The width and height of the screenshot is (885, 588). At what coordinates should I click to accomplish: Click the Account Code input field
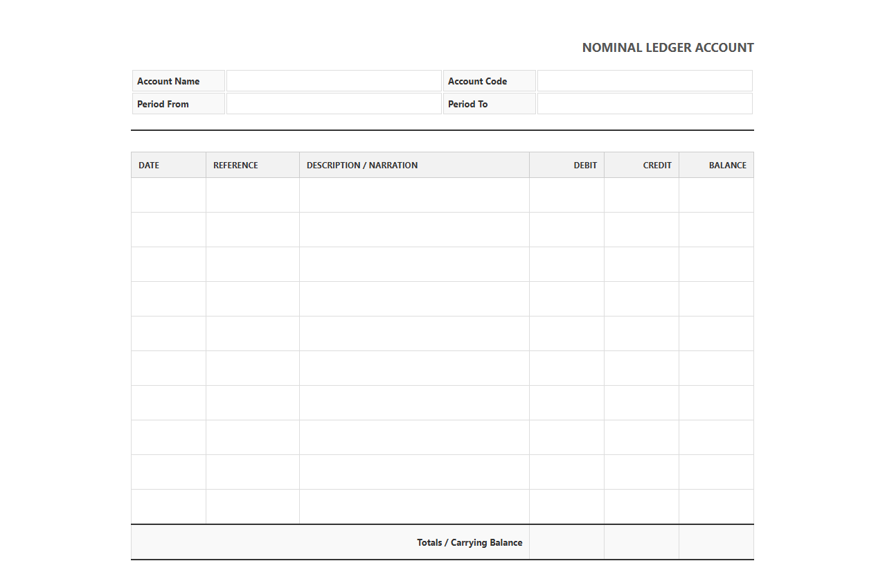click(645, 81)
